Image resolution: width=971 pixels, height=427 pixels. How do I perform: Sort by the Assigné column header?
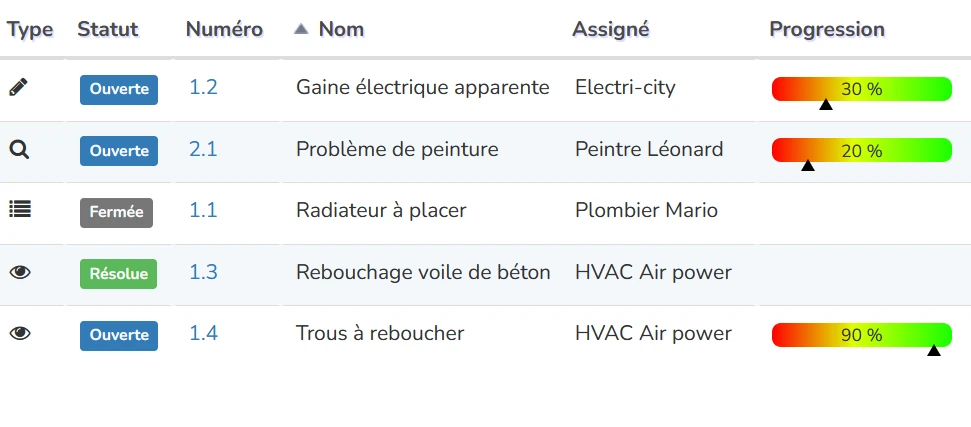pos(611,29)
